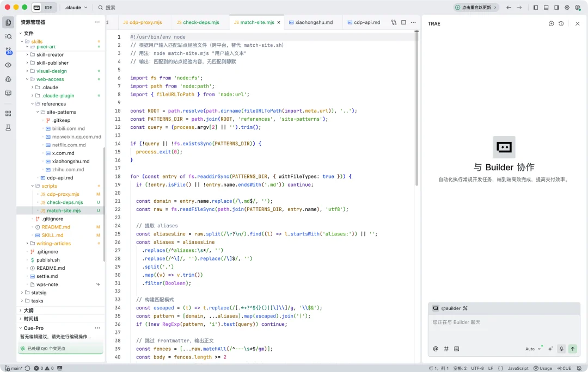Start a new chat in TRAE panel

tap(551, 23)
